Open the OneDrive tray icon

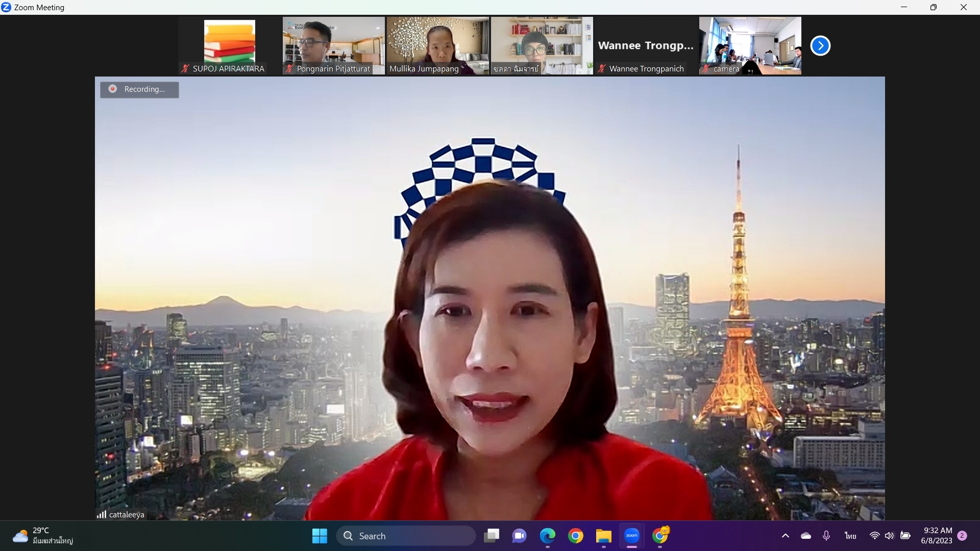click(806, 536)
